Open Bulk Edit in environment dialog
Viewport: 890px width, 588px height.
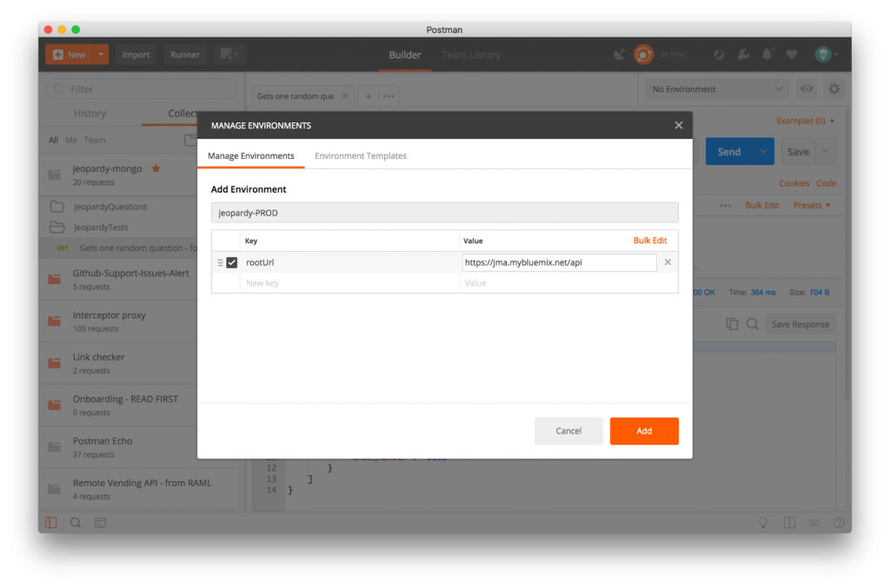650,241
